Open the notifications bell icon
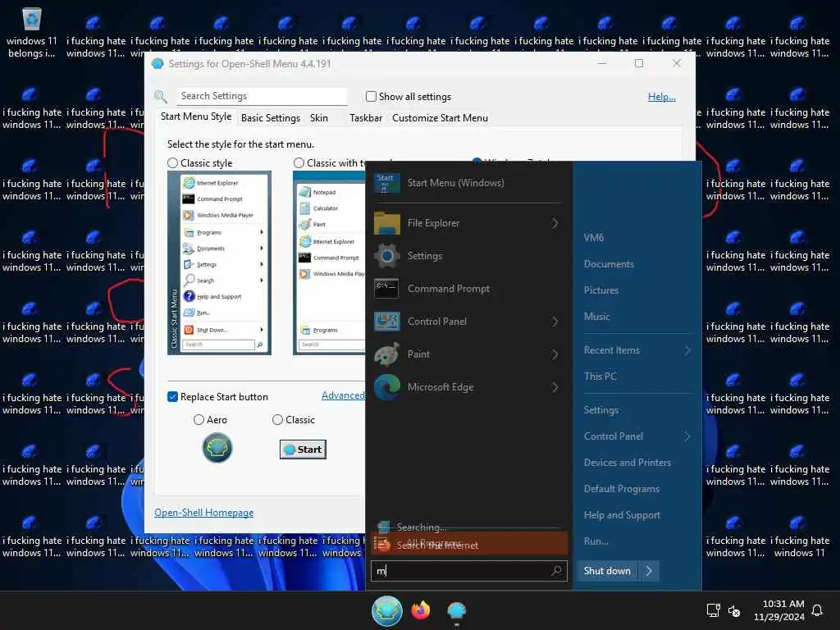This screenshot has width=840, height=630. (x=817, y=610)
